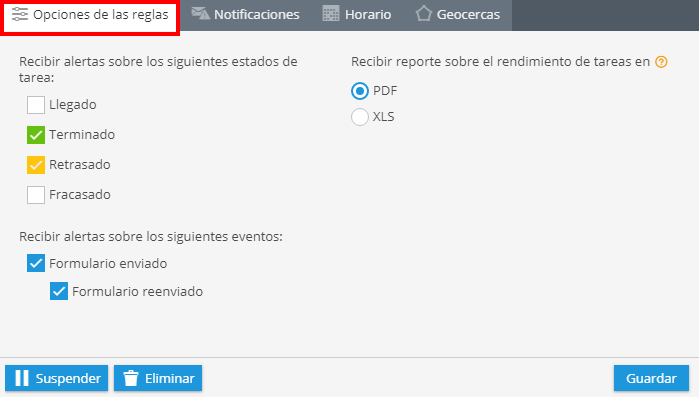Viewport: 699px width, 397px height.
Task: Click the Suspender button label
Action: pos(68,378)
